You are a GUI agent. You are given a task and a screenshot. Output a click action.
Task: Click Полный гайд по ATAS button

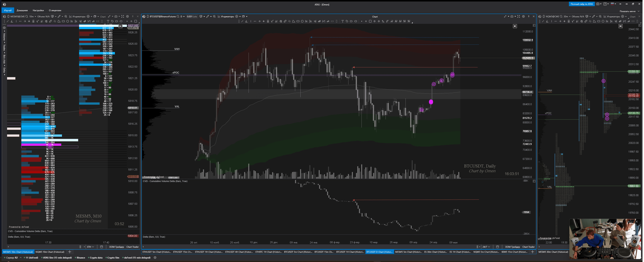(x=582, y=4)
